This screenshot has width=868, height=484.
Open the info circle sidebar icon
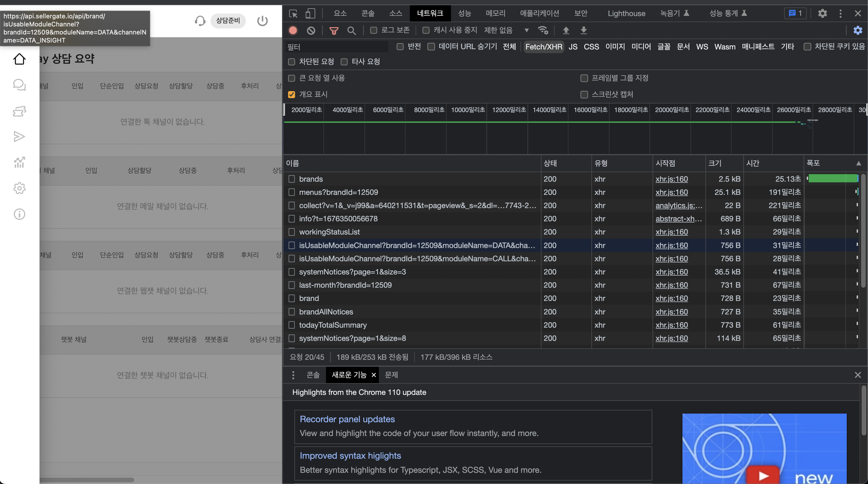(x=19, y=214)
